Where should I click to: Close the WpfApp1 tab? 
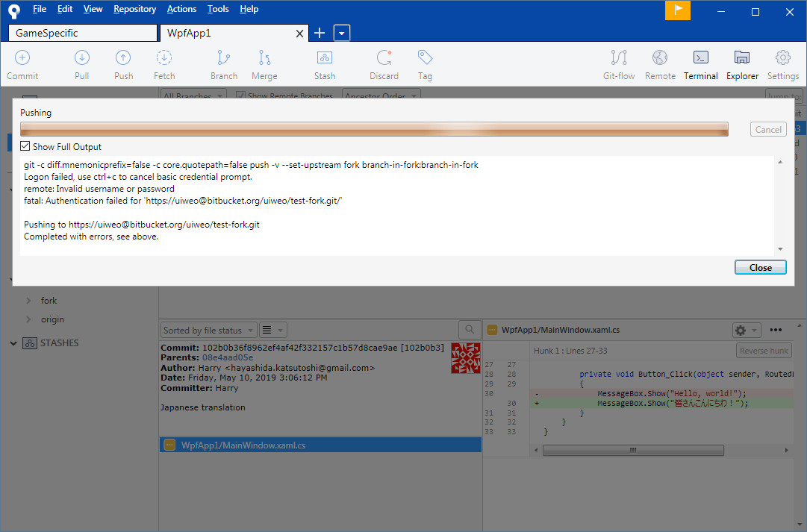299,34
